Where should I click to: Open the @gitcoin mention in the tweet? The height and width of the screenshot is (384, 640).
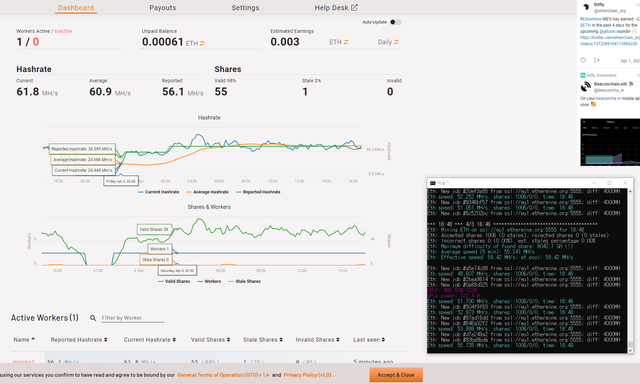(x=608, y=31)
